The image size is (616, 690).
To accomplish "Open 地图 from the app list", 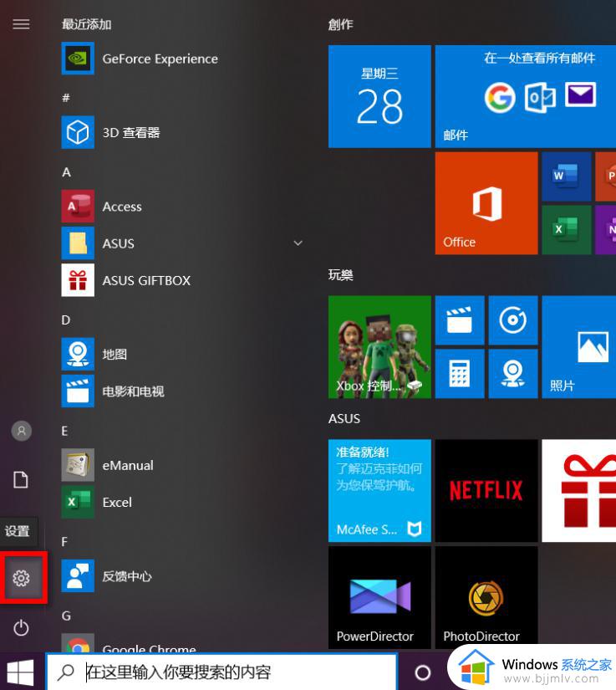I will click(182, 355).
